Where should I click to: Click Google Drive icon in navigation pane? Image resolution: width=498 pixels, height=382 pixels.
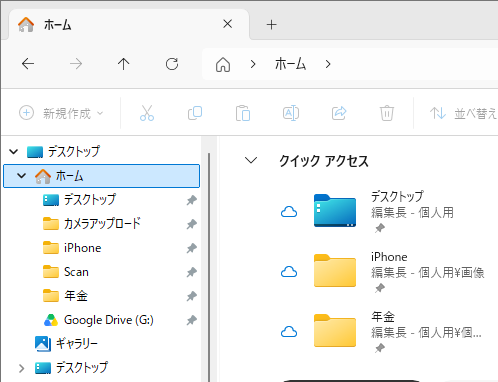51,320
